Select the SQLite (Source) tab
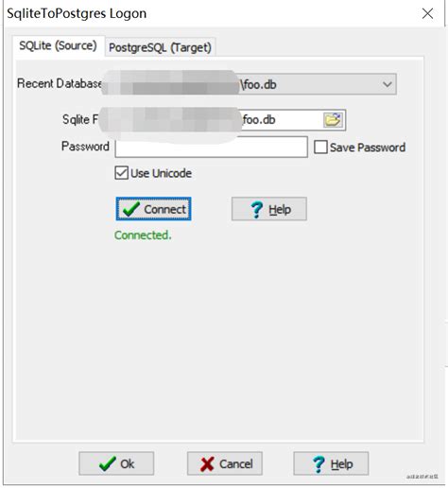Viewport: 448px width, 488px height. click(x=58, y=46)
